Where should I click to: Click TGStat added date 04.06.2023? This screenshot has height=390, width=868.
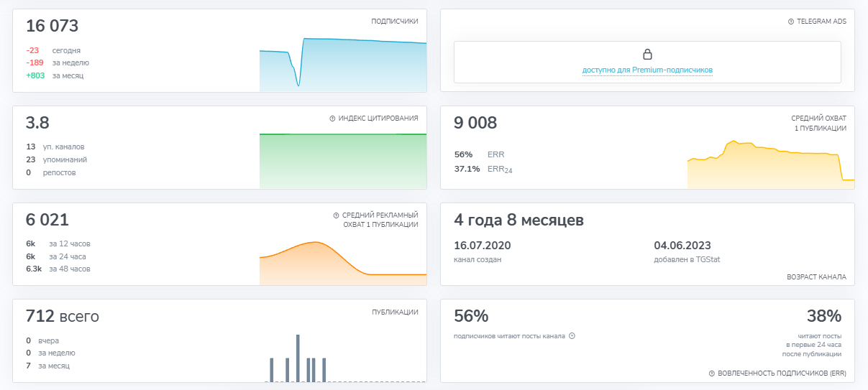coord(682,246)
